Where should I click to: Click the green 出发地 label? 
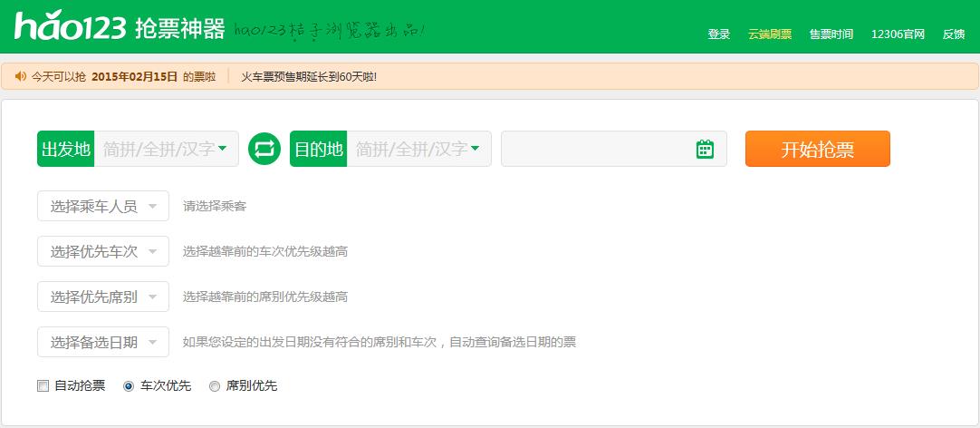66,149
